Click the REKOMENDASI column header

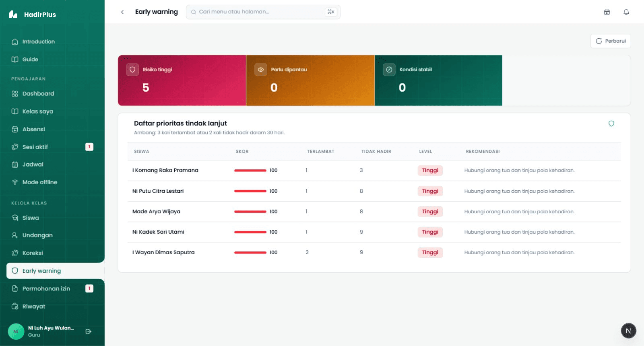coord(483,152)
